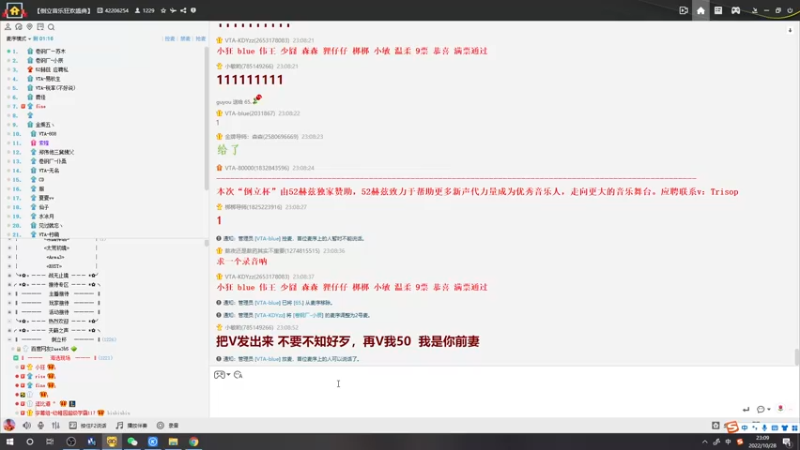The image size is (800, 450).
Task: Click the channel logo home icon
Action: (14, 10)
